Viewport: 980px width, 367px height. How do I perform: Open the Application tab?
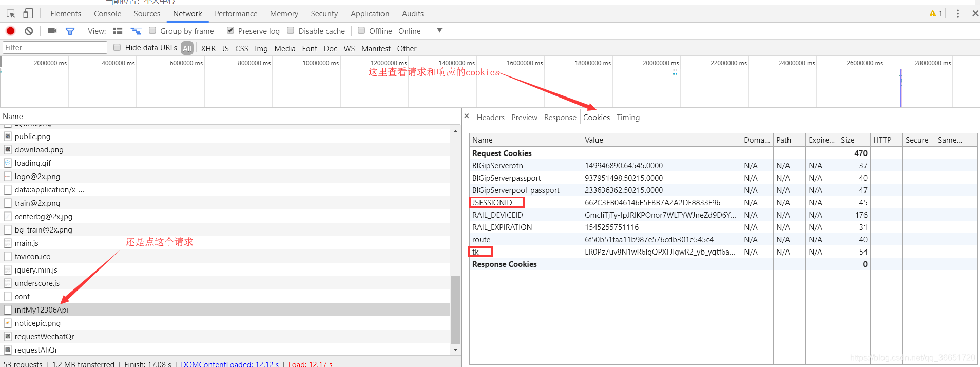coord(370,14)
